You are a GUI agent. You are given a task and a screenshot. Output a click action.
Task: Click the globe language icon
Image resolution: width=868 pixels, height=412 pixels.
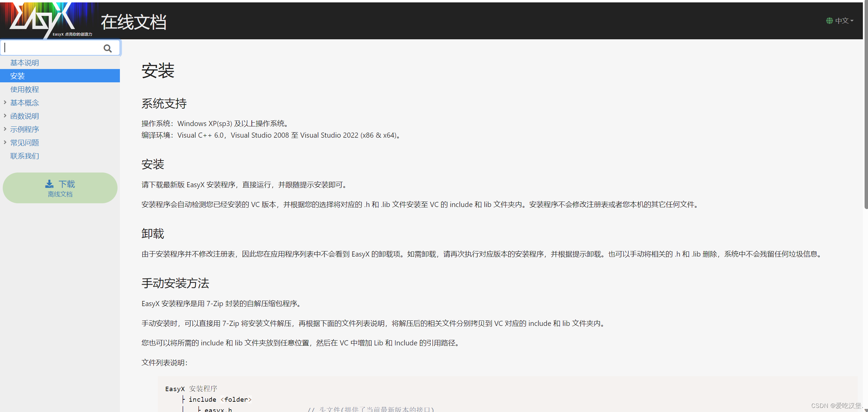coord(829,20)
